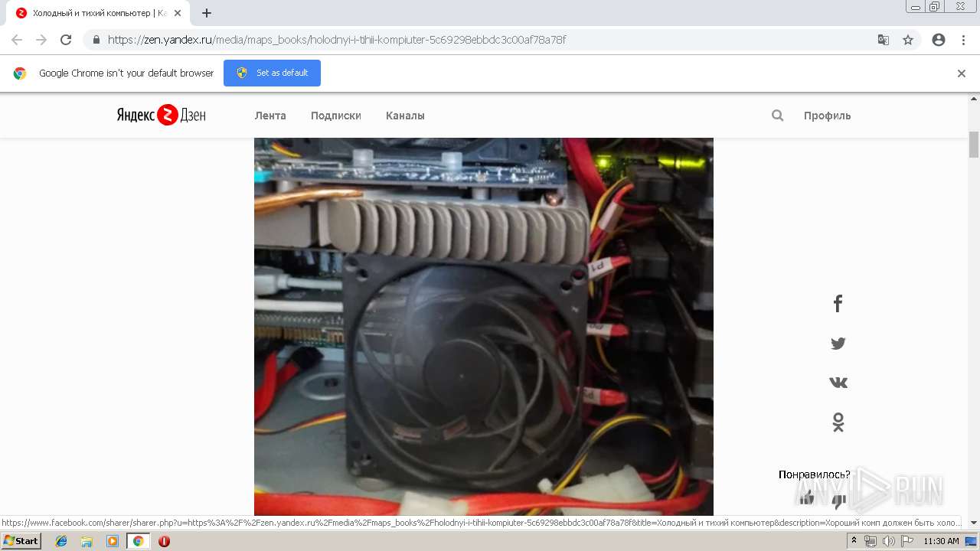Share article on Twitter

(838, 344)
